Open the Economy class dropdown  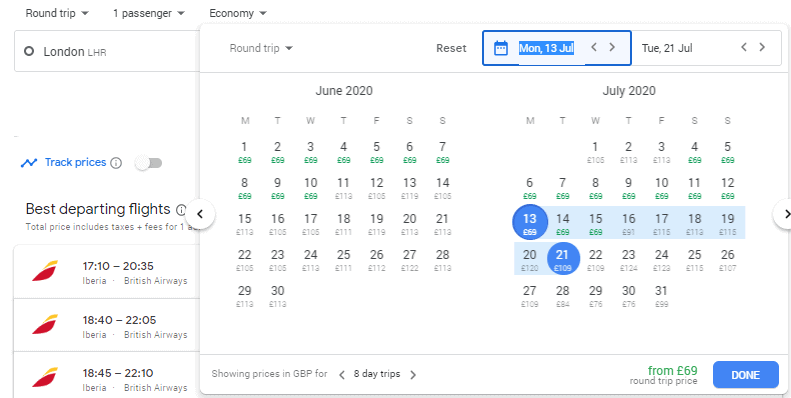(238, 13)
